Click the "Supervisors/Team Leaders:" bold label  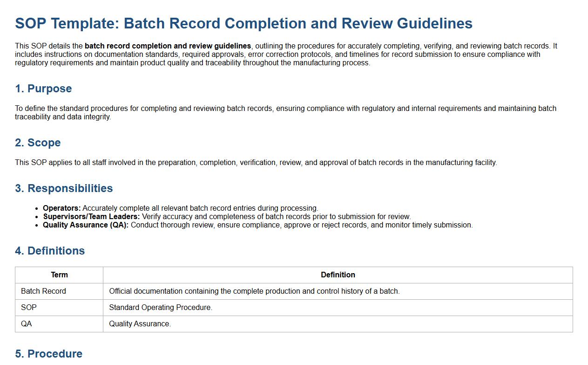coord(91,217)
